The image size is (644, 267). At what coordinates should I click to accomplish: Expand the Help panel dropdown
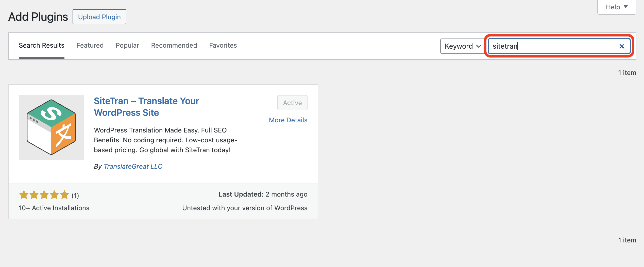pyautogui.click(x=617, y=7)
